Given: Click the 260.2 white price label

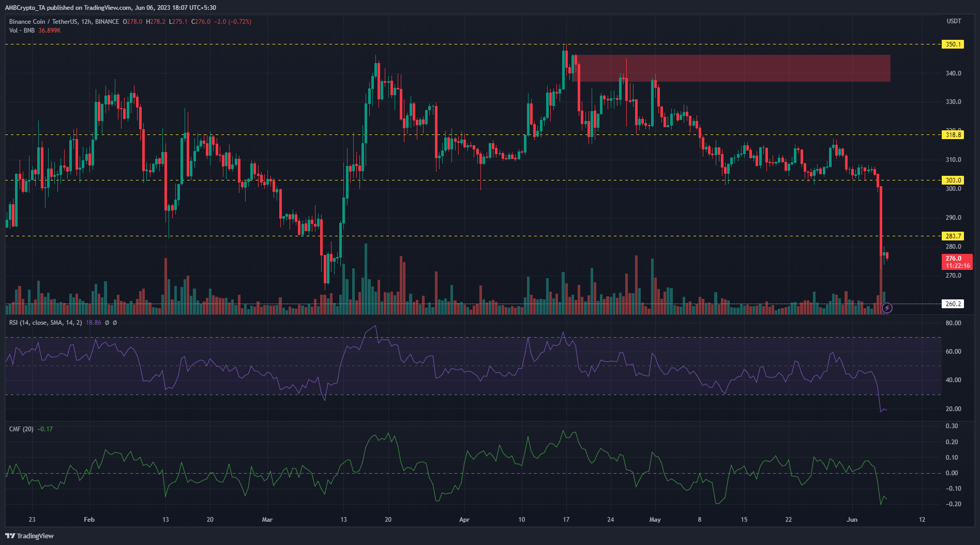Looking at the screenshot, I should click(x=953, y=304).
